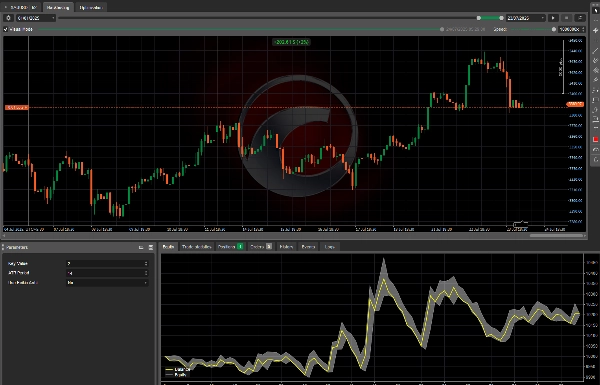Image resolution: width=600 pixels, height=385 pixels.
Task: Click the orange current price tag on the price axis
Action: [x=575, y=104]
